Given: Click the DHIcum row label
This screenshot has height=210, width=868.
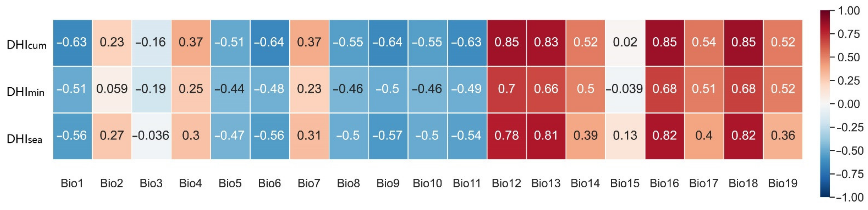Looking at the screenshot, I should tap(27, 45).
